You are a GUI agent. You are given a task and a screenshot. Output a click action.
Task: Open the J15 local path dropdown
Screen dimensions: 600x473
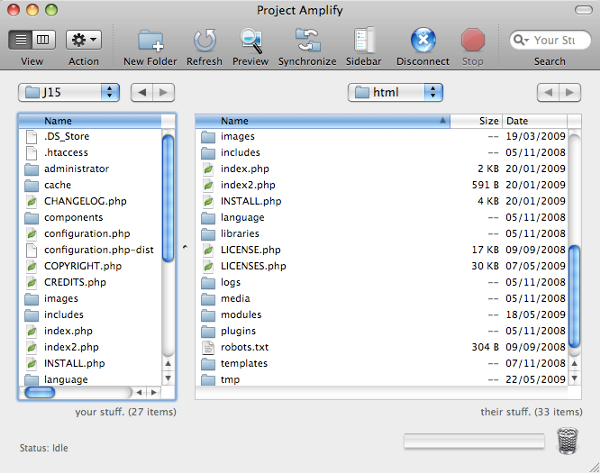coord(69,92)
